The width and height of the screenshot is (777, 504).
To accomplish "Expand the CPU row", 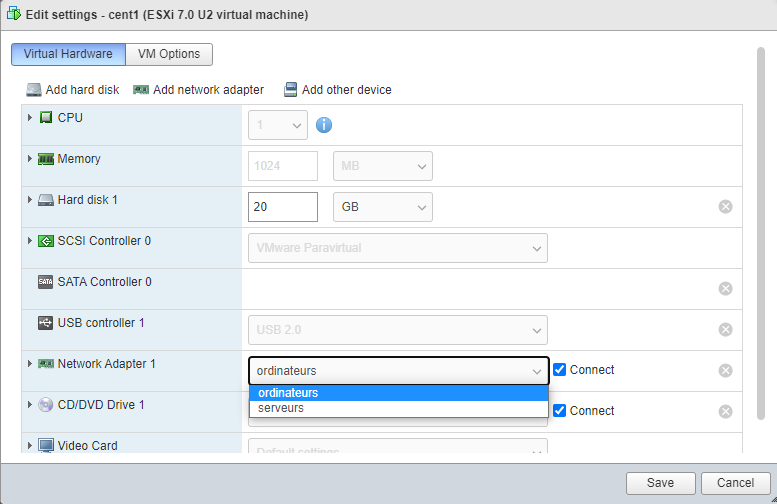I will [x=30, y=117].
